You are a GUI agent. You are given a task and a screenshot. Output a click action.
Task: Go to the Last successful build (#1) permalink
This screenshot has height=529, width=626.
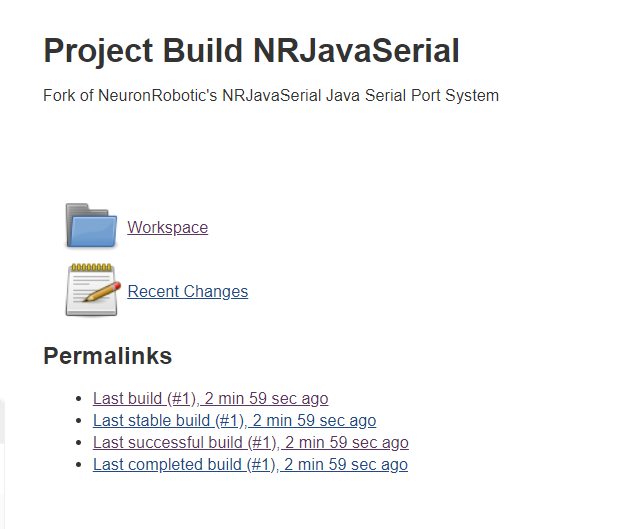pos(251,442)
